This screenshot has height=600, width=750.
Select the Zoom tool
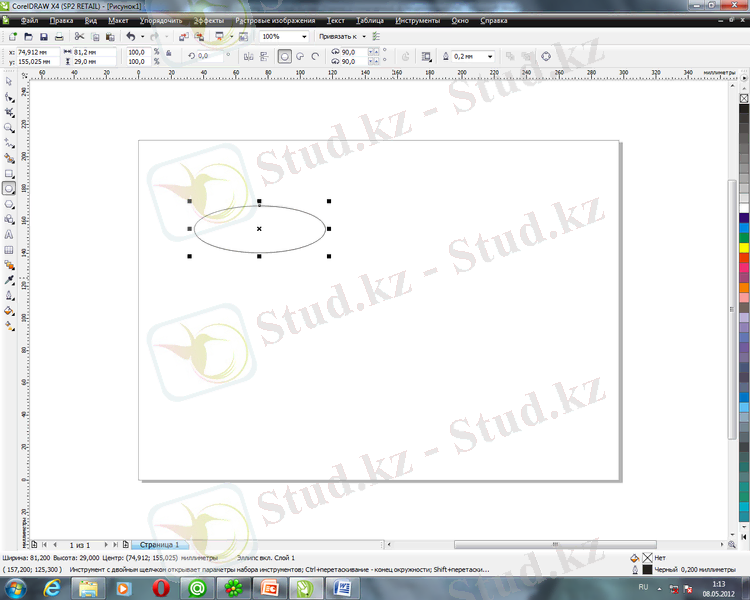point(9,128)
